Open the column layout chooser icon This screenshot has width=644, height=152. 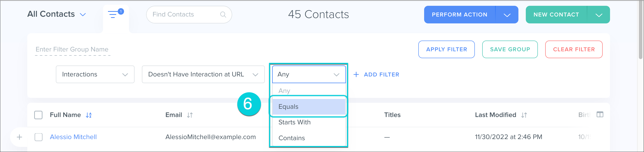[600, 115]
